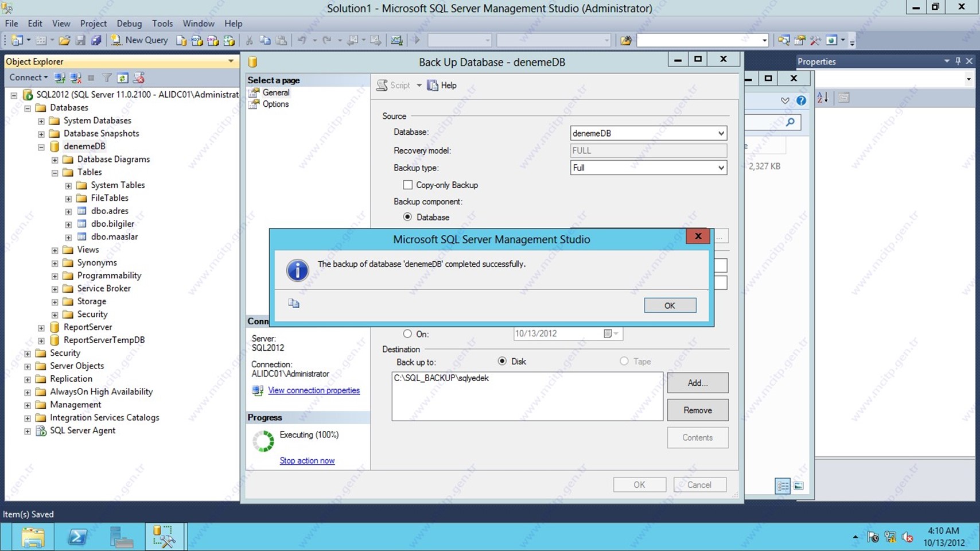
Task: Click the crossed tools icon in toolbar
Action: point(815,40)
